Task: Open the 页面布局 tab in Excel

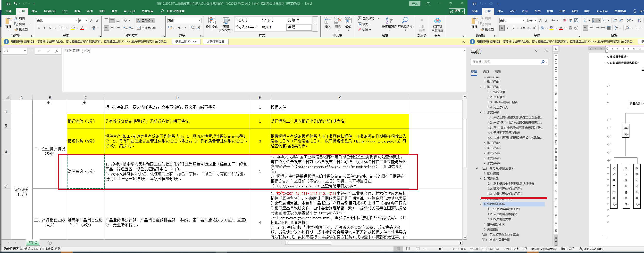Action: click(x=50, y=11)
